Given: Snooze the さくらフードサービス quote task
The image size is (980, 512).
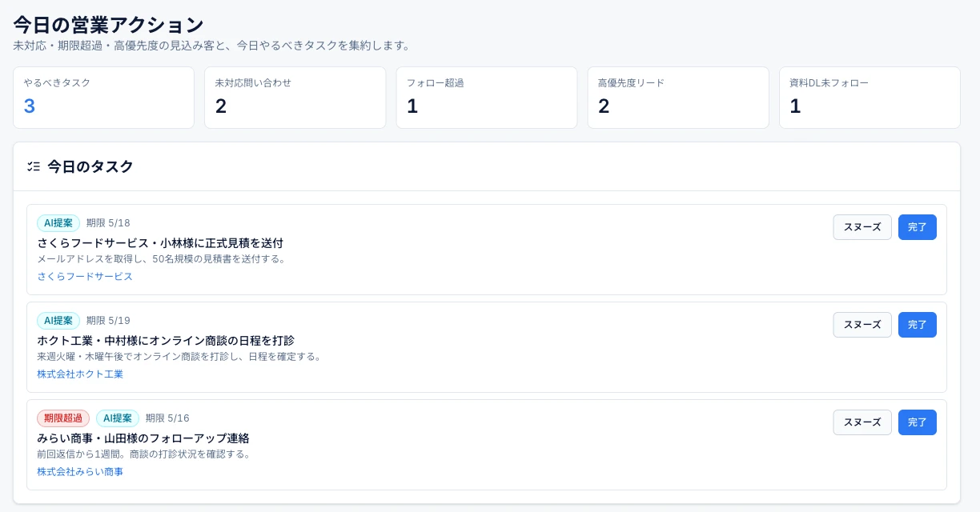Looking at the screenshot, I should pos(862,227).
